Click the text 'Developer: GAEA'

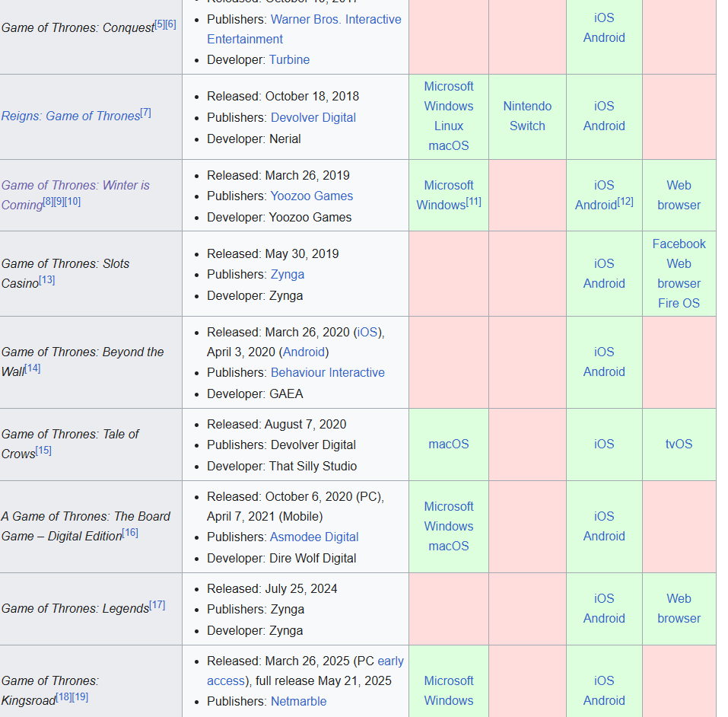[x=255, y=394]
